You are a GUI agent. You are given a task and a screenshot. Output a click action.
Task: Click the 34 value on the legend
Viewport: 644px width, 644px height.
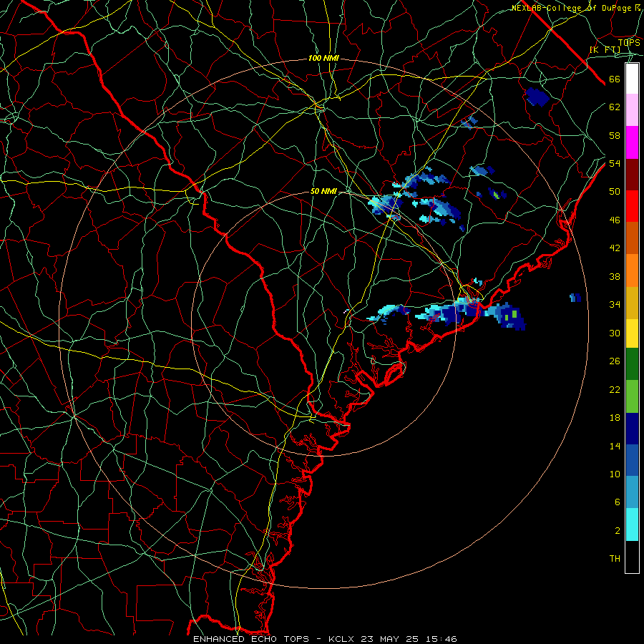click(615, 305)
